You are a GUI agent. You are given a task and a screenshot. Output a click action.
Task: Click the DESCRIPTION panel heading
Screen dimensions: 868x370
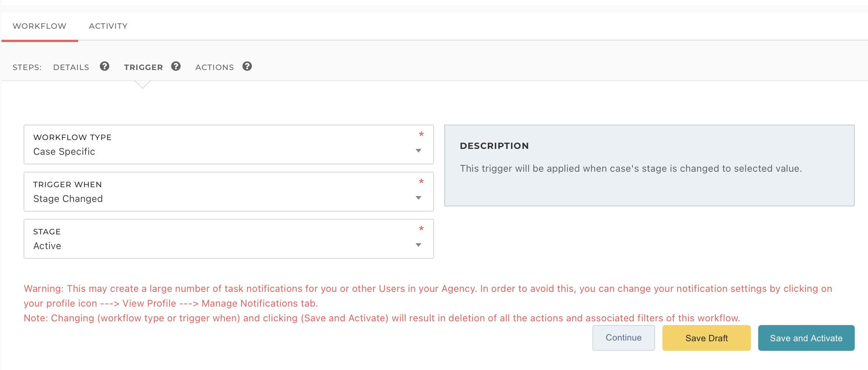click(494, 146)
